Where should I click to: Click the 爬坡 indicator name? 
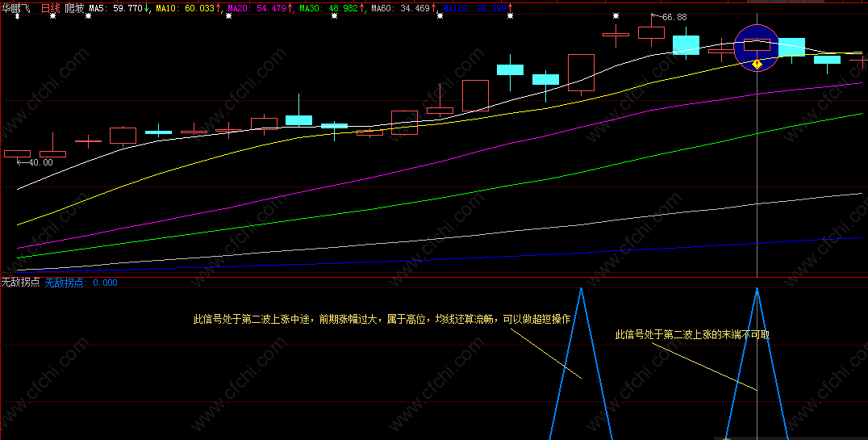click(74, 8)
